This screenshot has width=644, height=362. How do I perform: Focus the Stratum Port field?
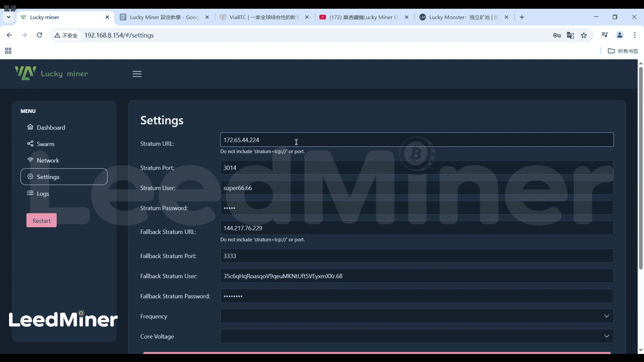point(417,168)
